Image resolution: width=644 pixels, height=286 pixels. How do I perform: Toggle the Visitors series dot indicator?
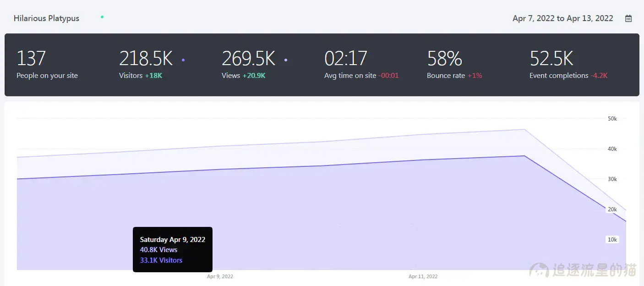tap(183, 60)
